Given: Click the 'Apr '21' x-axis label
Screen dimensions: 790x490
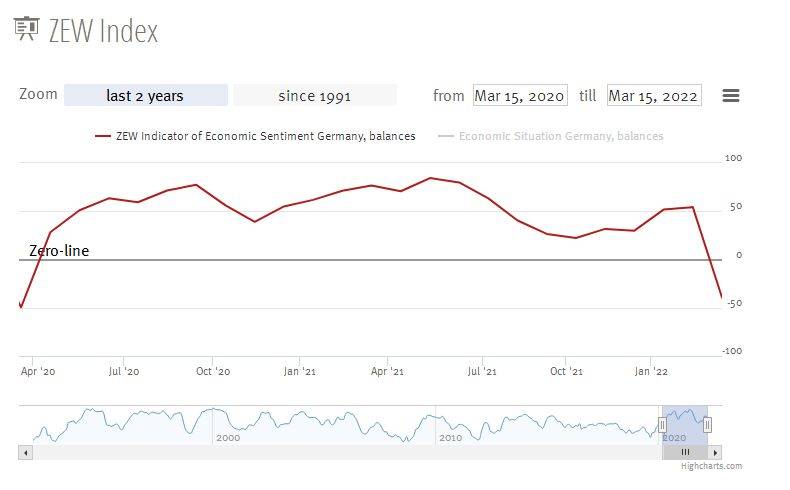Looking at the screenshot, I should pyautogui.click(x=387, y=372).
